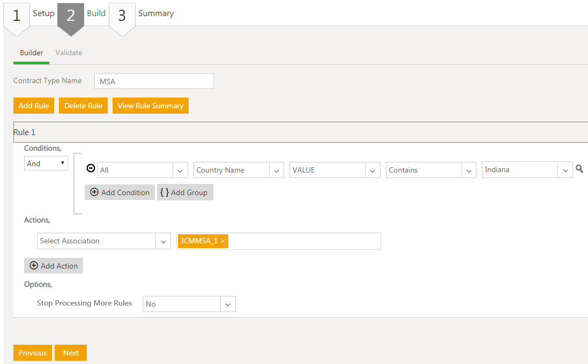Image resolution: width=588 pixels, height=364 pixels.
Task: Remove condition using the minus circle icon
Action: [x=91, y=169]
